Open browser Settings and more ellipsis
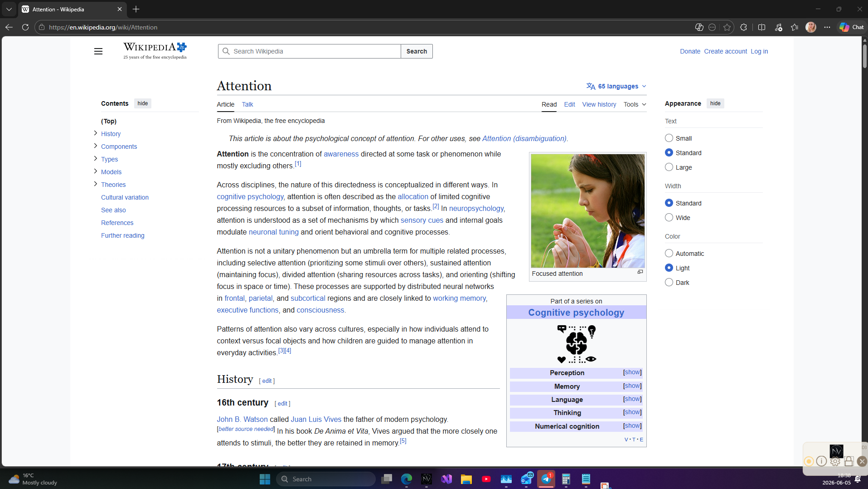 click(x=827, y=27)
